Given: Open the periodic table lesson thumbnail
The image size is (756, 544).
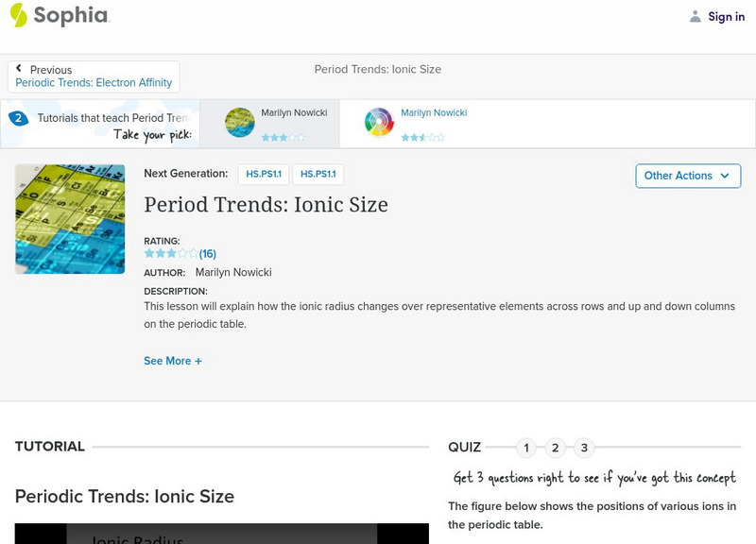Looking at the screenshot, I should point(70,219).
